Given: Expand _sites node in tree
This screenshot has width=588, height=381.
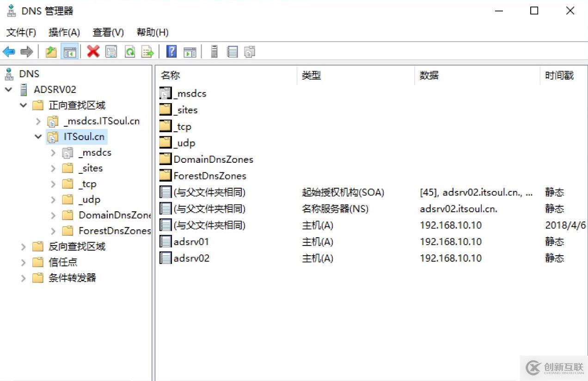Looking at the screenshot, I should (x=53, y=168).
